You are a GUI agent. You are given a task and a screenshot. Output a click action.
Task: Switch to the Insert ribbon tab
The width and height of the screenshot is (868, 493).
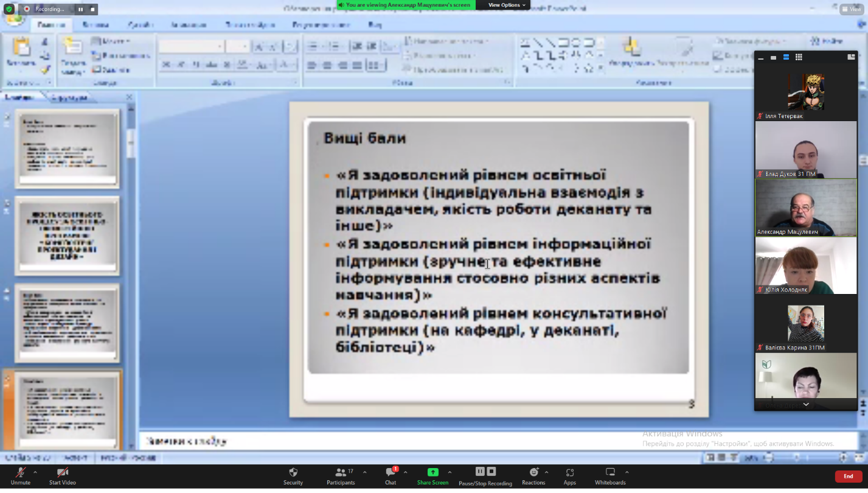tap(95, 25)
